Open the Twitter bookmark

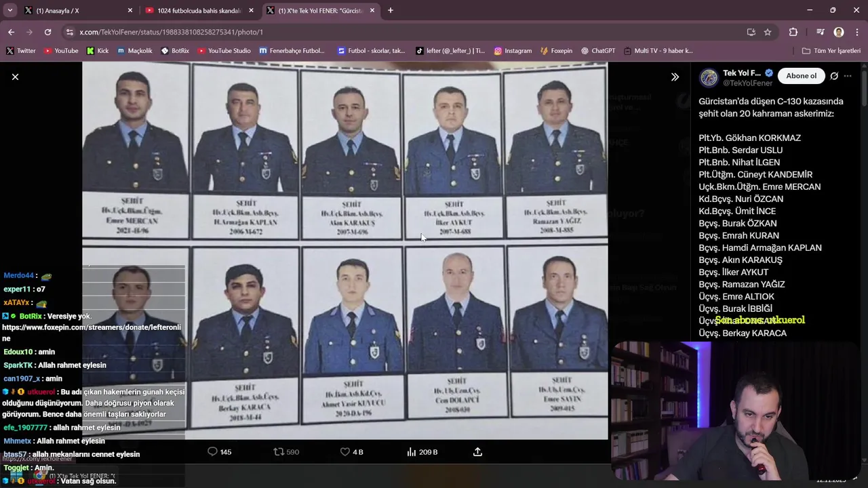coord(20,50)
